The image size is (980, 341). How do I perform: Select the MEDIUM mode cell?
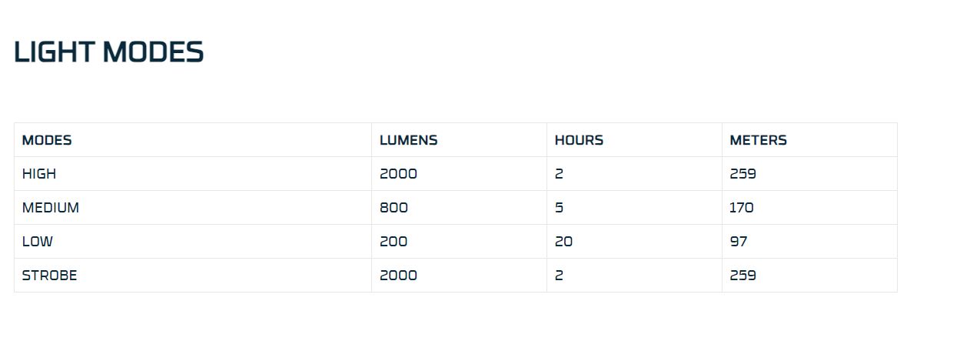51,208
